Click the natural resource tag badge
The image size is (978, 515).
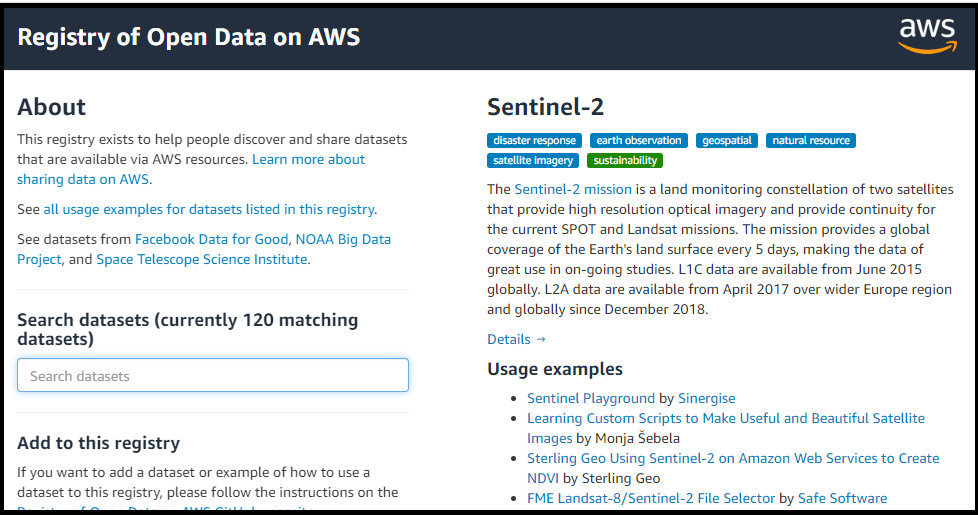pyautogui.click(x=811, y=141)
